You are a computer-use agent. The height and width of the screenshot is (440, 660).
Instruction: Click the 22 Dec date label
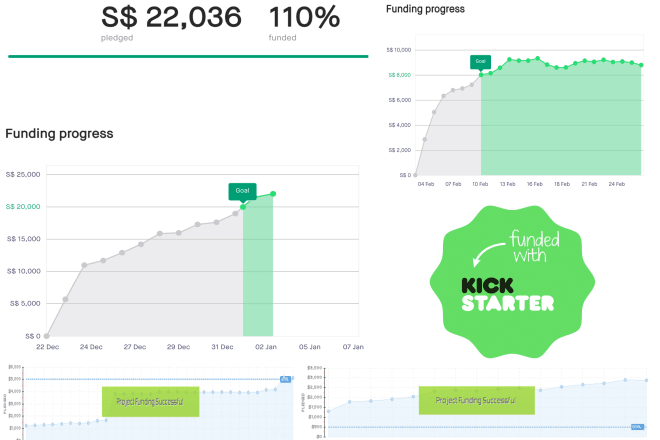48,347
